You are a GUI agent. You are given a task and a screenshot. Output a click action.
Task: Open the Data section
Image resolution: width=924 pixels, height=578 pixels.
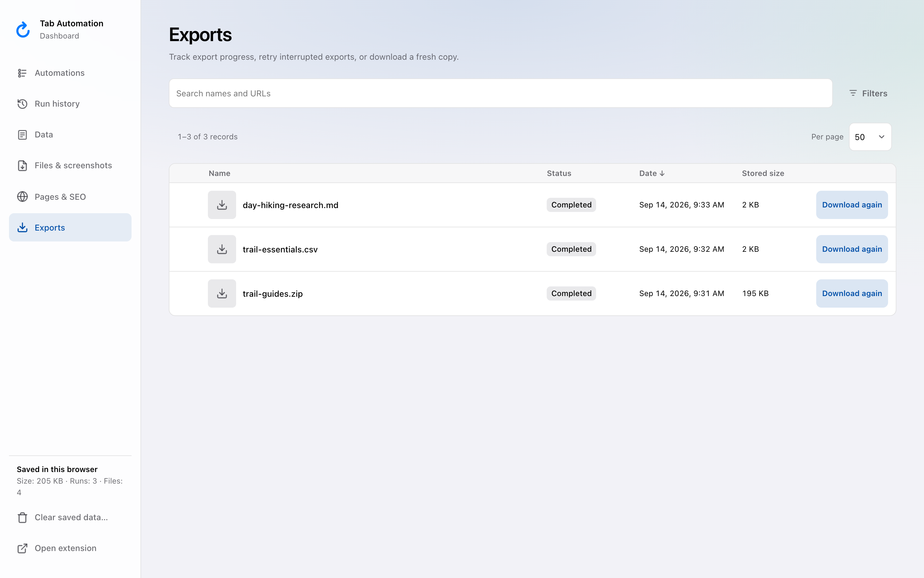tap(70, 135)
